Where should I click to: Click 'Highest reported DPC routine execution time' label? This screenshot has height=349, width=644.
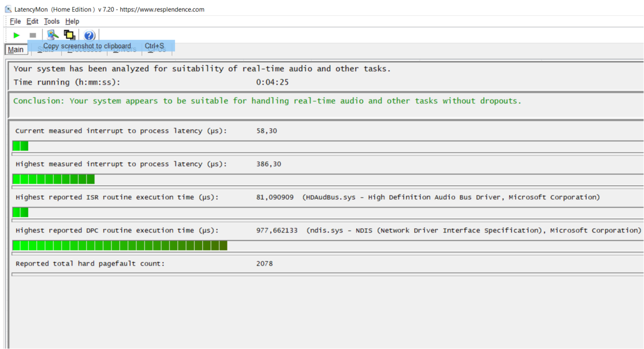coord(117,230)
